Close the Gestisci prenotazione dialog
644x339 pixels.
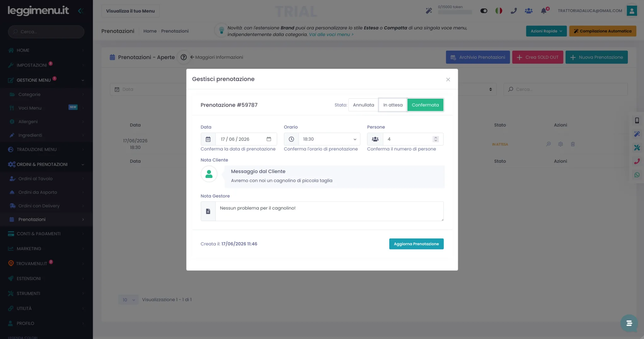pyautogui.click(x=448, y=79)
